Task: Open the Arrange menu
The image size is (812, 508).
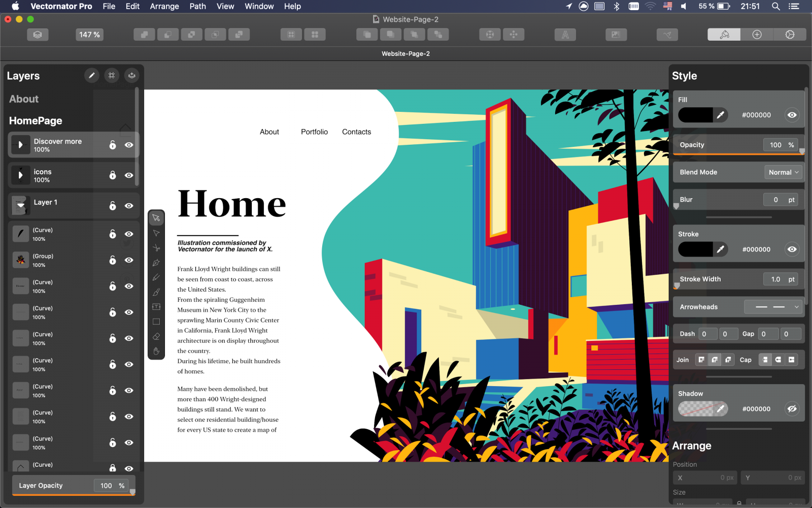Action: [x=164, y=6]
